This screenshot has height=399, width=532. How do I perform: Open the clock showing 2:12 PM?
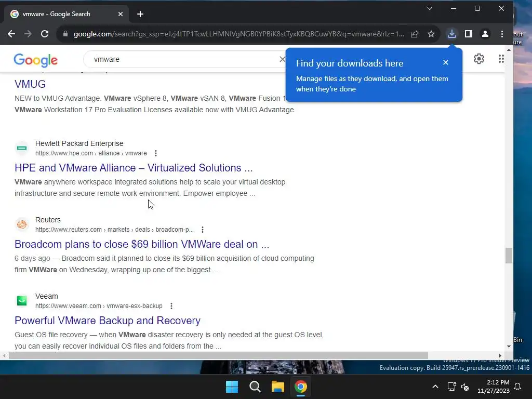tap(494, 387)
